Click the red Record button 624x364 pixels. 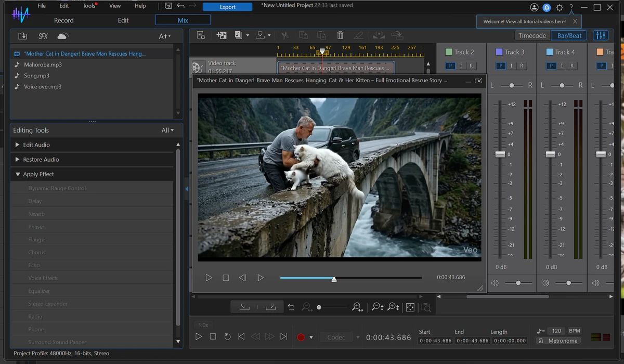tap(301, 337)
